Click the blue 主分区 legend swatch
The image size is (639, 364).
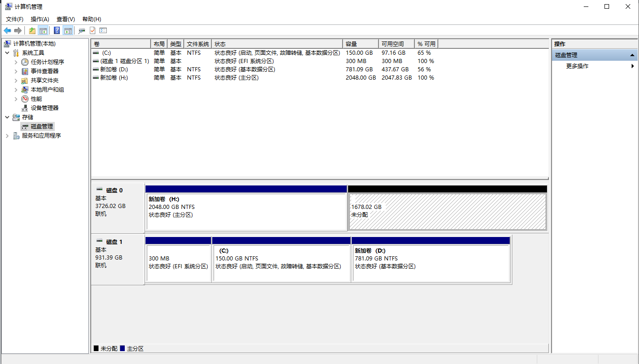tap(122, 348)
